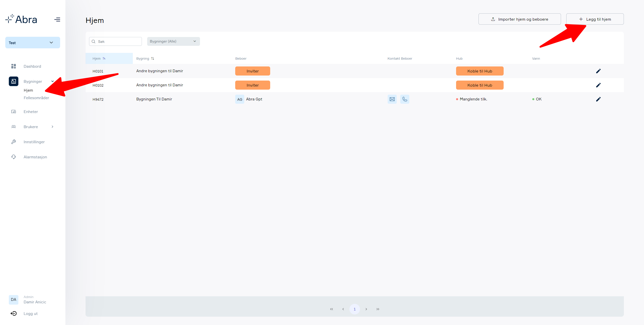Open Innstillinger in sidebar
Screen dimensions: 644x325
pyautogui.click(x=34, y=142)
